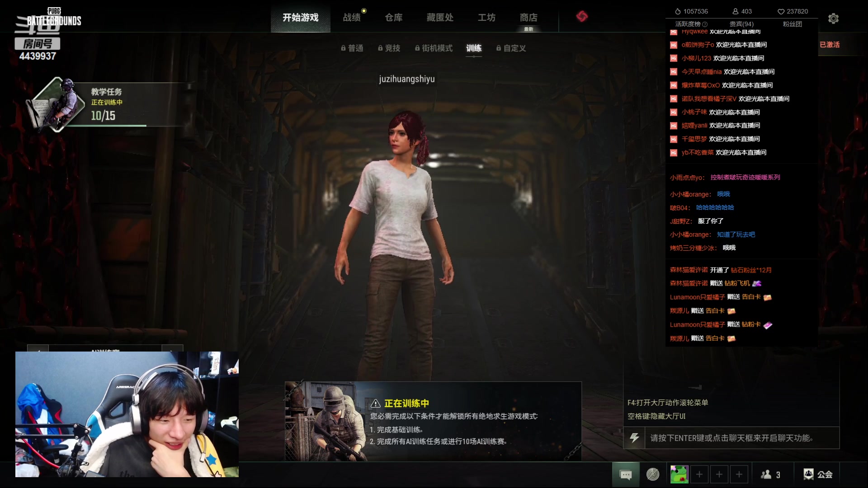The image size is (868, 488).
Task: Open the 商店 store tab
Action: (x=528, y=17)
